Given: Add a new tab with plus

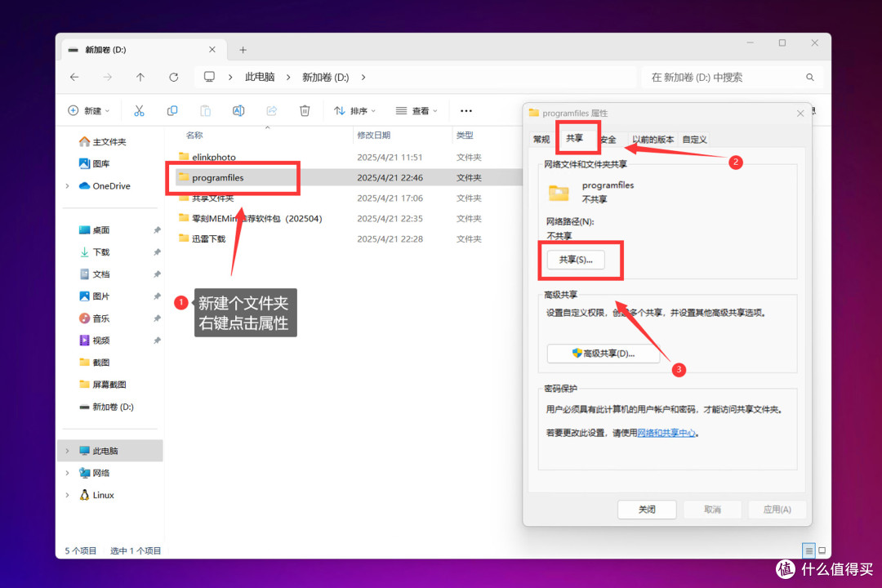Looking at the screenshot, I should click(243, 50).
